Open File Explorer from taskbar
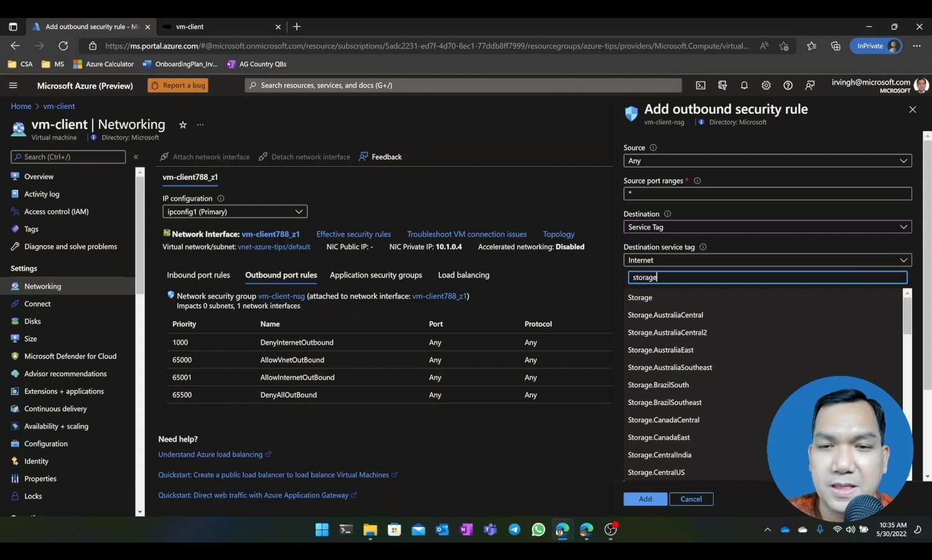 [370, 530]
